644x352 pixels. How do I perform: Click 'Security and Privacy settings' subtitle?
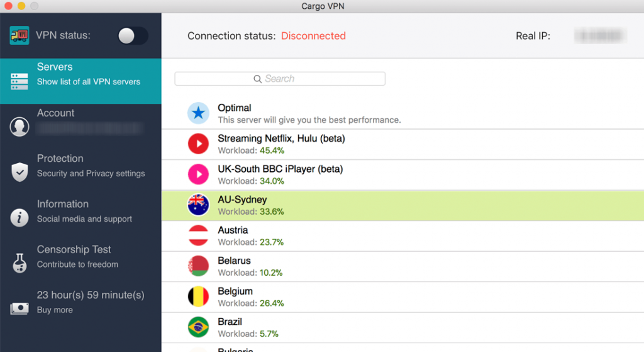91,174
